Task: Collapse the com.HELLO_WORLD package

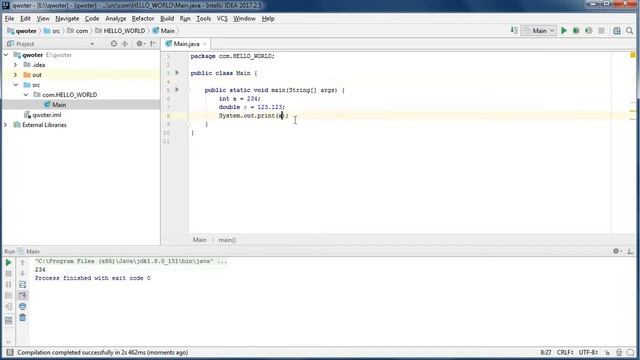Action: pos(26,95)
